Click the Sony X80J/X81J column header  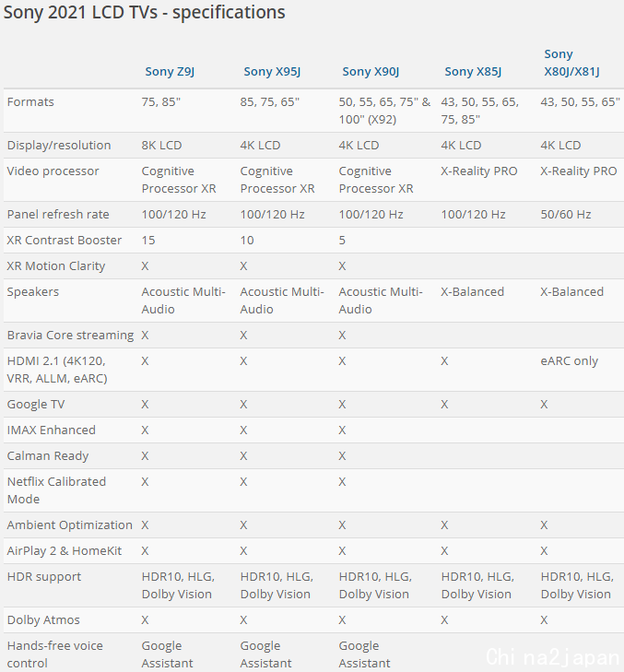571,63
